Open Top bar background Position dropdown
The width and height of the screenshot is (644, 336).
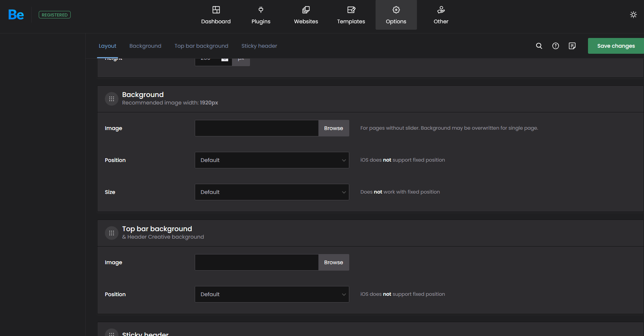pyautogui.click(x=272, y=294)
